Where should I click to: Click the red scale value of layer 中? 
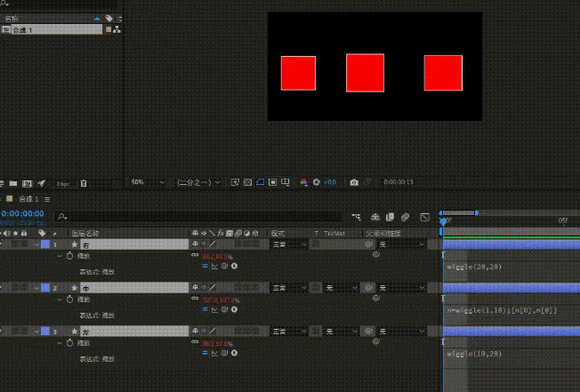coord(221,300)
